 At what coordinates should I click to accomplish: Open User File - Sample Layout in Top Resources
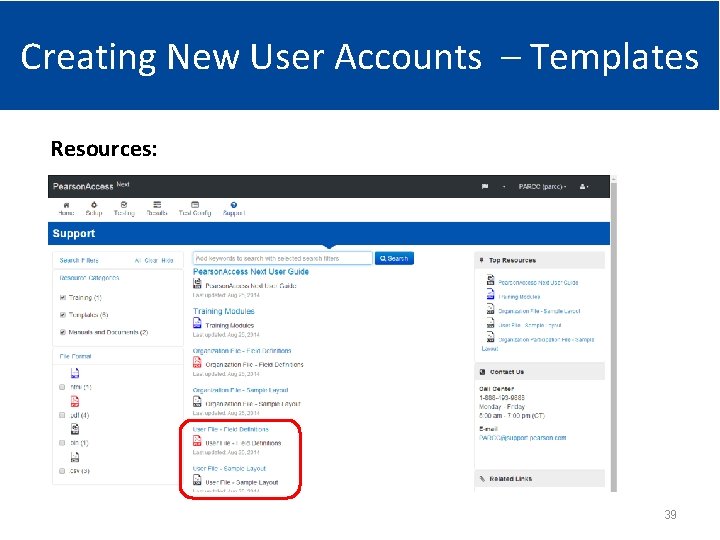[x=530, y=325]
